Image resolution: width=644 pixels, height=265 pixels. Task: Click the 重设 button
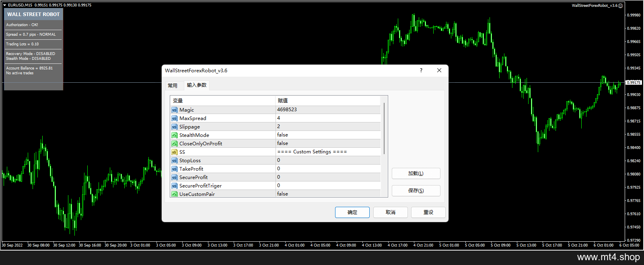pos(428,212)
